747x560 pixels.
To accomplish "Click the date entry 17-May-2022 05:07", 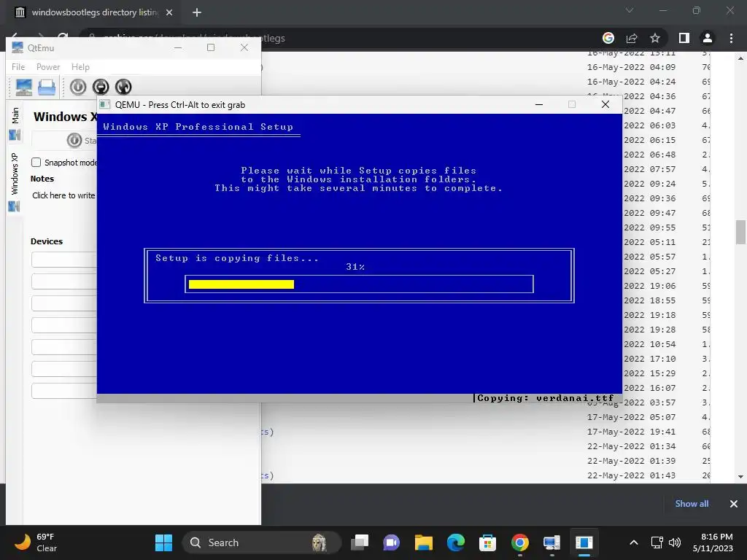I will pos(631,417).
